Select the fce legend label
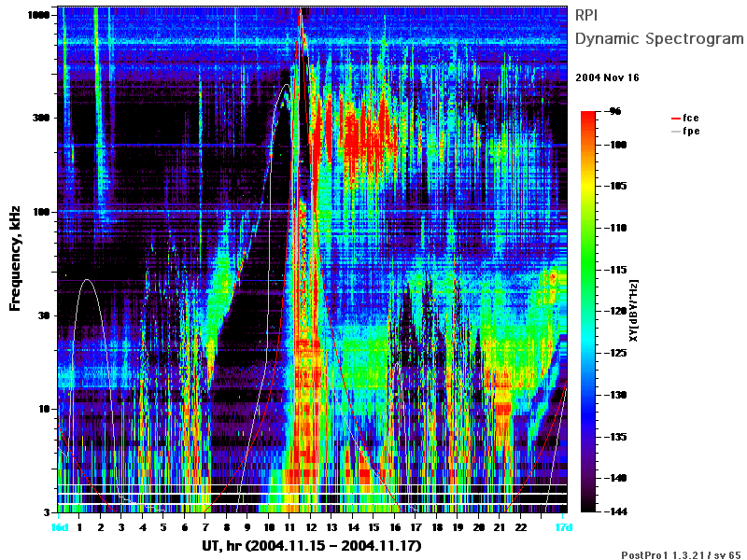Image resolution: width=747 pixels, height=560 pixels. pyautogui.click(x=691, y=118)
